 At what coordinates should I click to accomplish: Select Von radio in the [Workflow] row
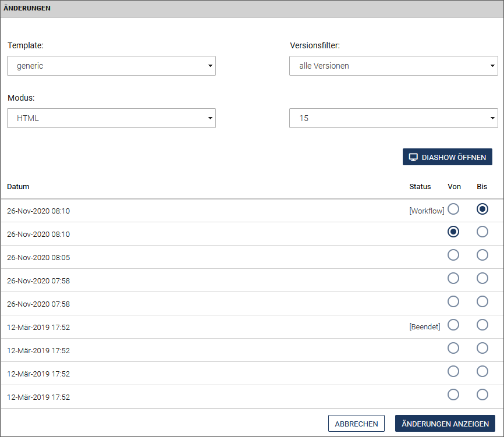point(453,209)
